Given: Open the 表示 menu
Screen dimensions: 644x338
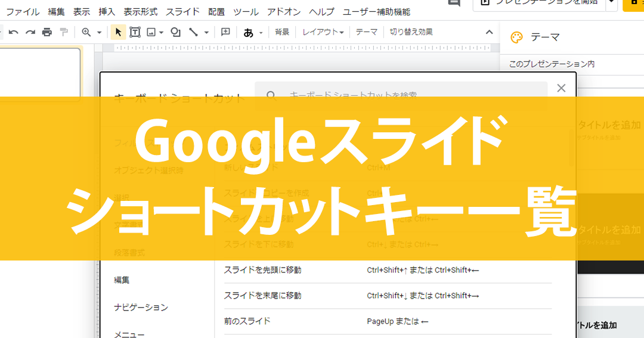Looking at the screenshot, I should (x=82, y=12).
